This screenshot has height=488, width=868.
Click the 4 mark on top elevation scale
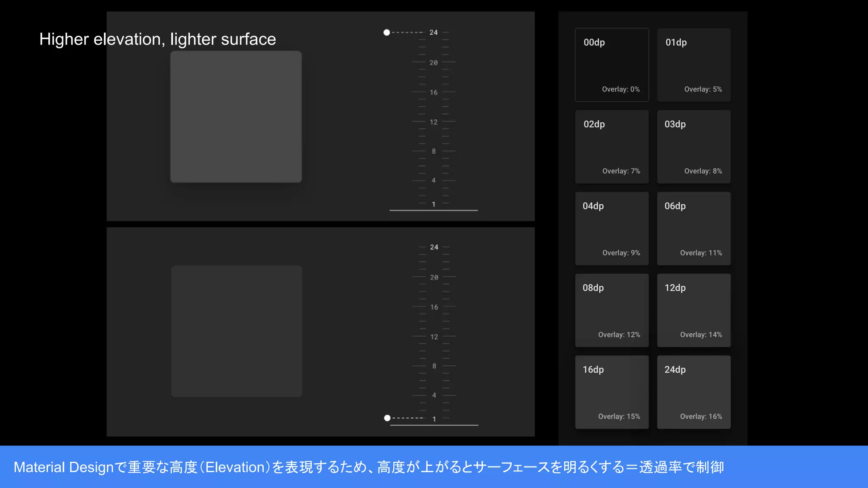tap(434, 180)
